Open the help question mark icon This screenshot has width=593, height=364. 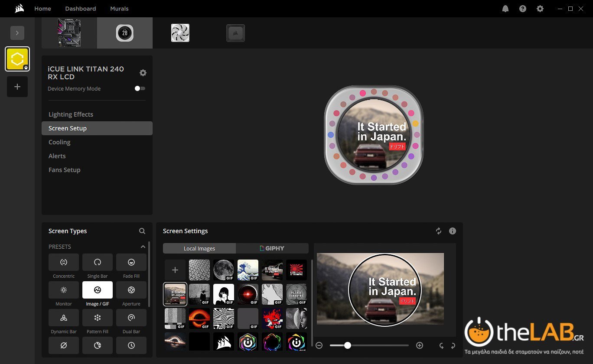click(523, 9)
